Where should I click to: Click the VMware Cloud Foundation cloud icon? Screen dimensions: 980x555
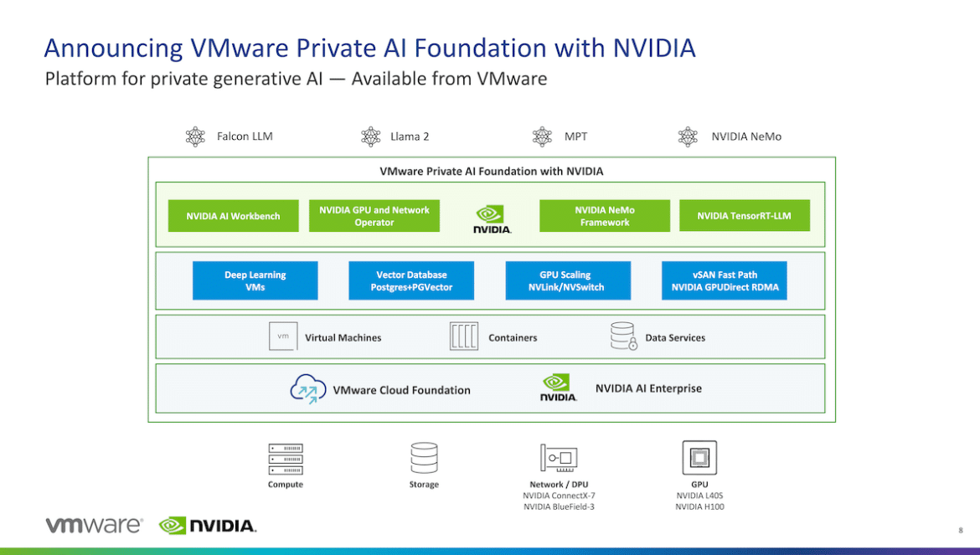[x=308, y=389]
